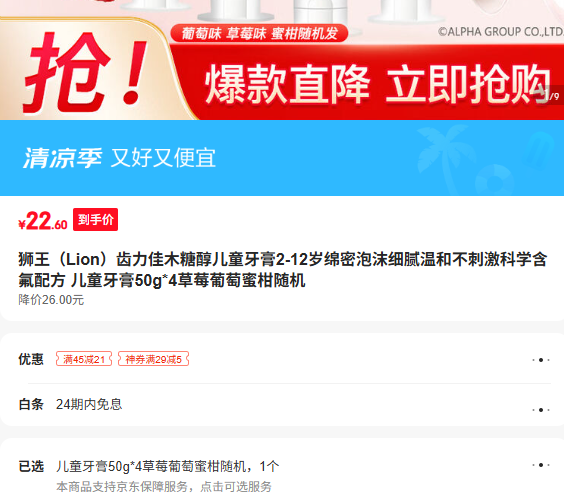Tap the ¥22.60 price text
564x503 pixels.
click(x=42, y=221)
